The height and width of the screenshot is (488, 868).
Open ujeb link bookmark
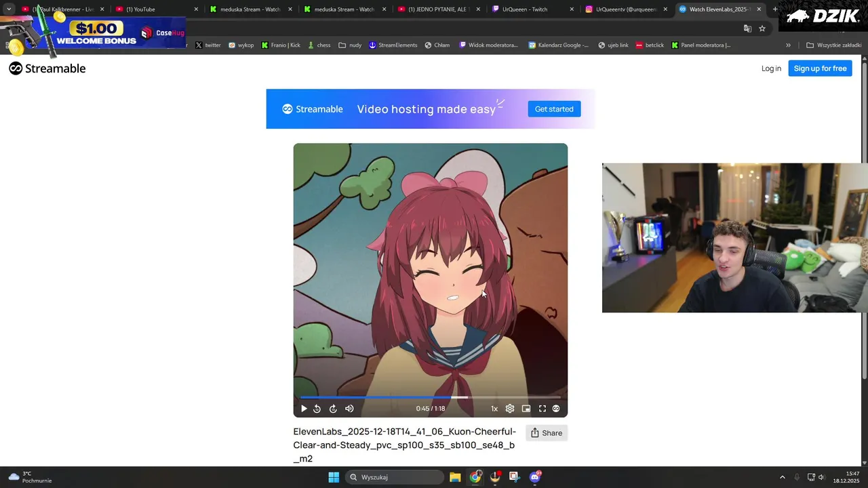click(x=614, y=45)
